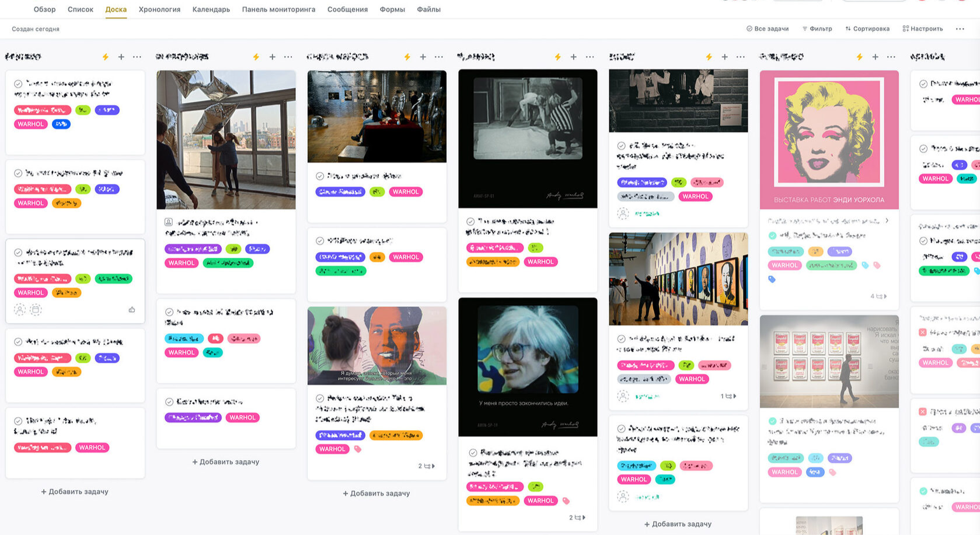Open more actions menu of first column
Image resolution: width=980 pixels, height=535 pixels.
click(x=137, y=57)
